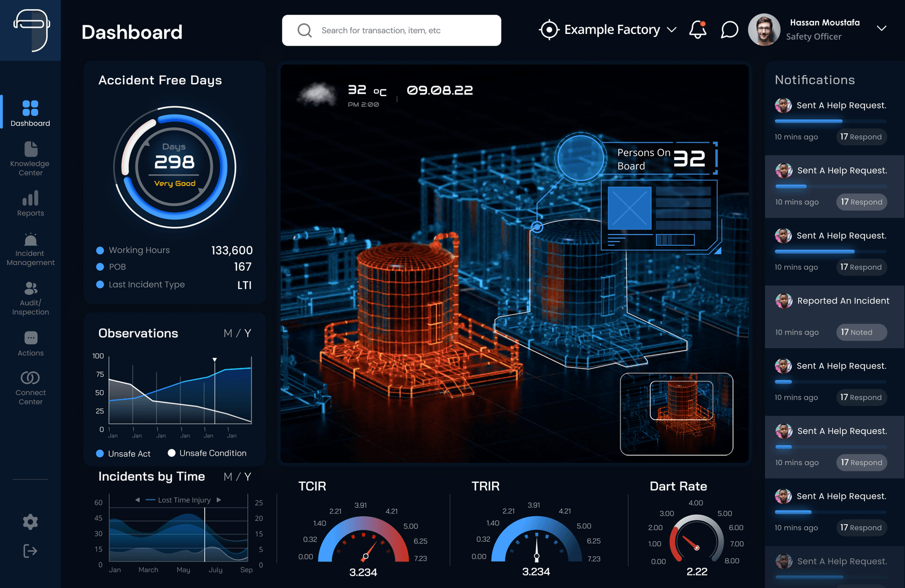Click Hassan Moustafa profile avatar
The width and height of the screenshot is (905, 588).
click(764, 29)
